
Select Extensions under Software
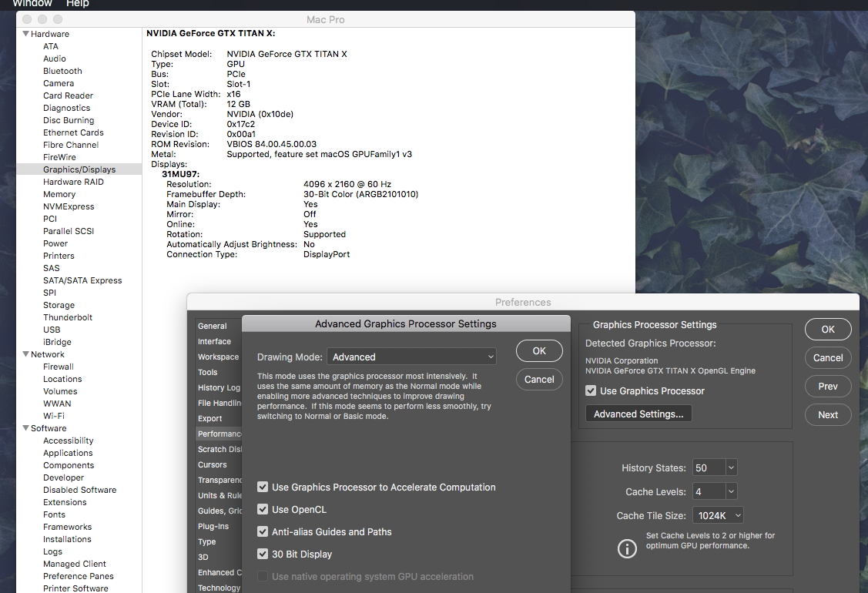(65, 502)
